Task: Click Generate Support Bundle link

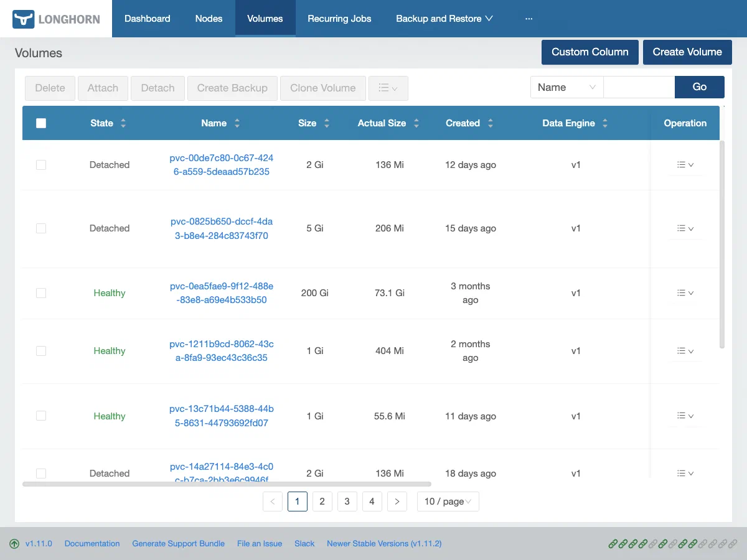Action: [x=179, y=544]
